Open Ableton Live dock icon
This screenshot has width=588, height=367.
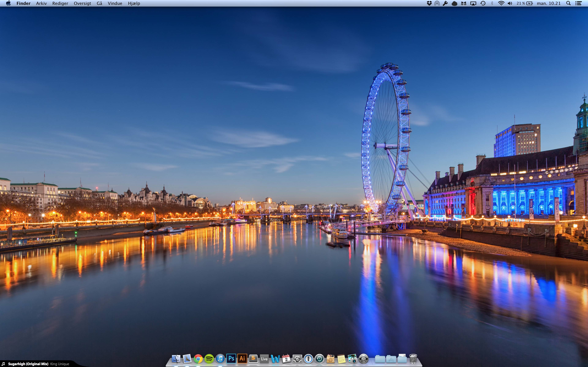(264, 359)
